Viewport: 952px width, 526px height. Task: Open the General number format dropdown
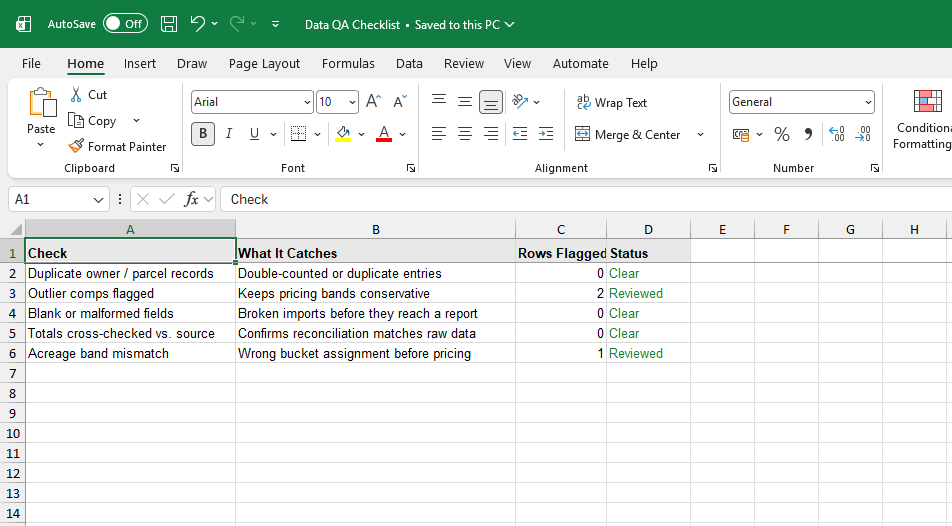pos(868,102)
